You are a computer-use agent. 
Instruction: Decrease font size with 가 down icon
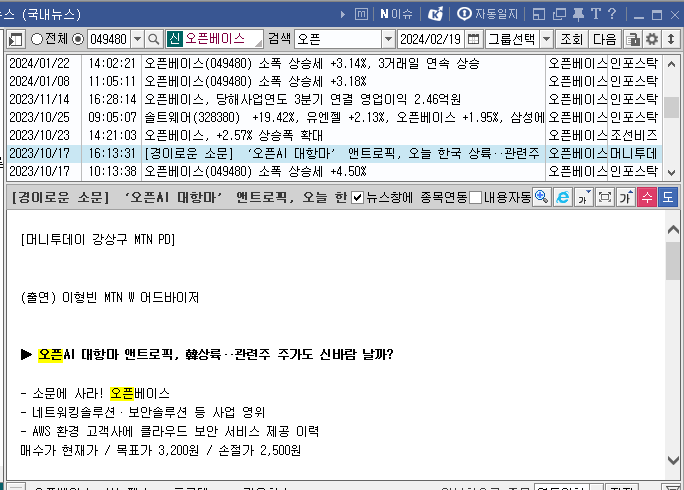tap(584, 197)
